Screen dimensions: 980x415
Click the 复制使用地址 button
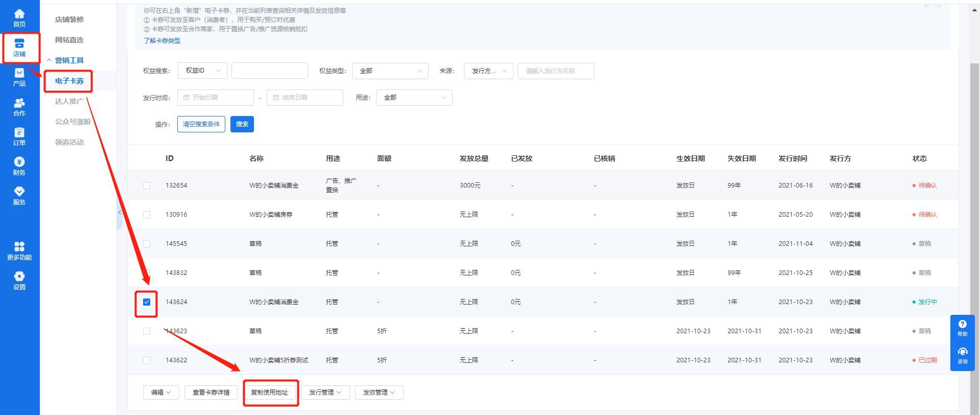[x=269, y=393]
